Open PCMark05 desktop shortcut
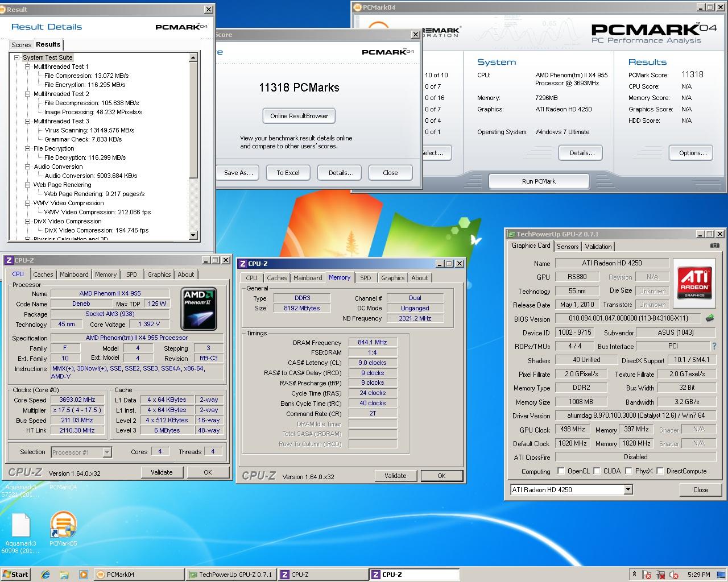 pos(63,529)
